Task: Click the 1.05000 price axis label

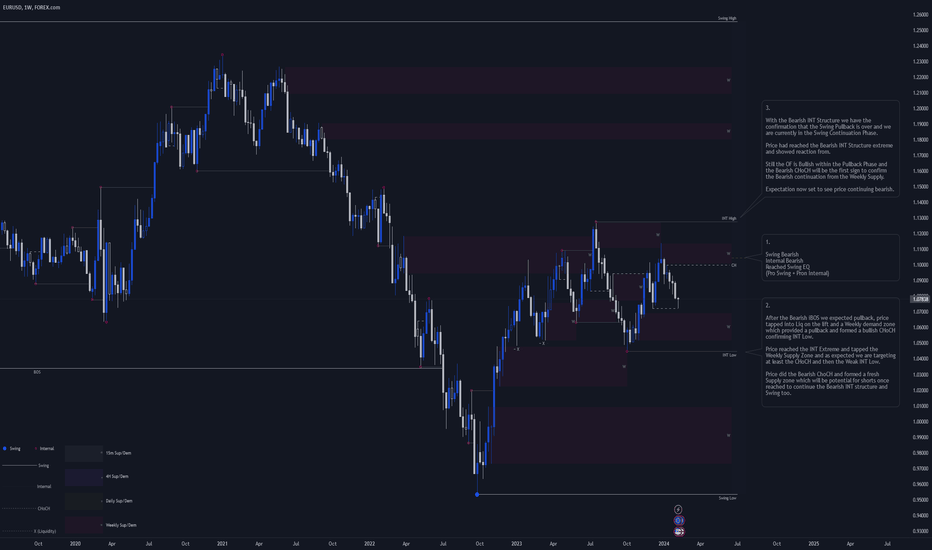Action: click(x=921, y=343)
